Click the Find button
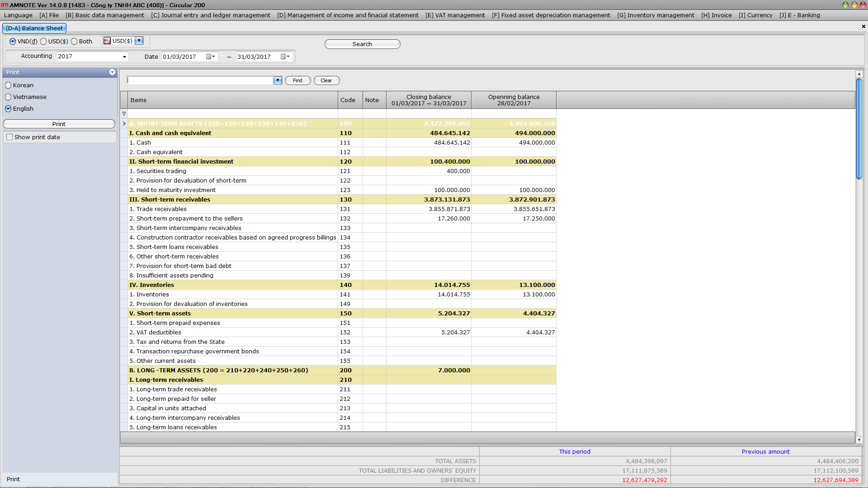Viewport: 868px width, 488px height. click(297, 80)
